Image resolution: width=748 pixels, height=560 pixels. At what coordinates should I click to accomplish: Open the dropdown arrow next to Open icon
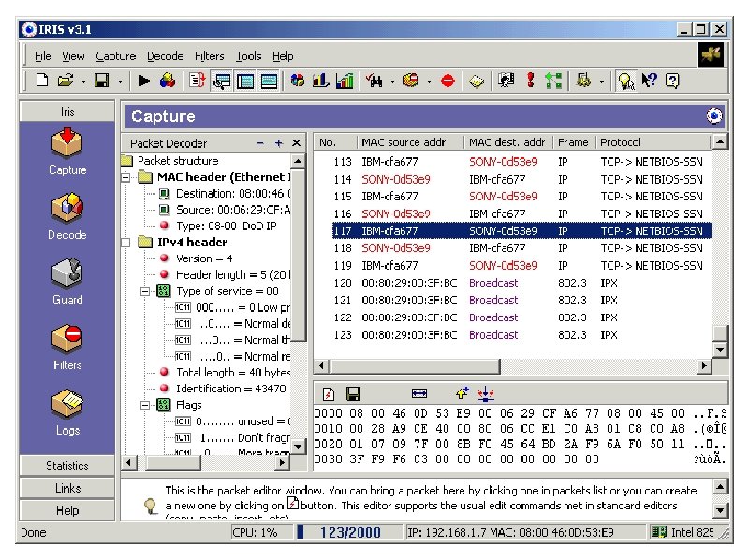click(83, 81)
